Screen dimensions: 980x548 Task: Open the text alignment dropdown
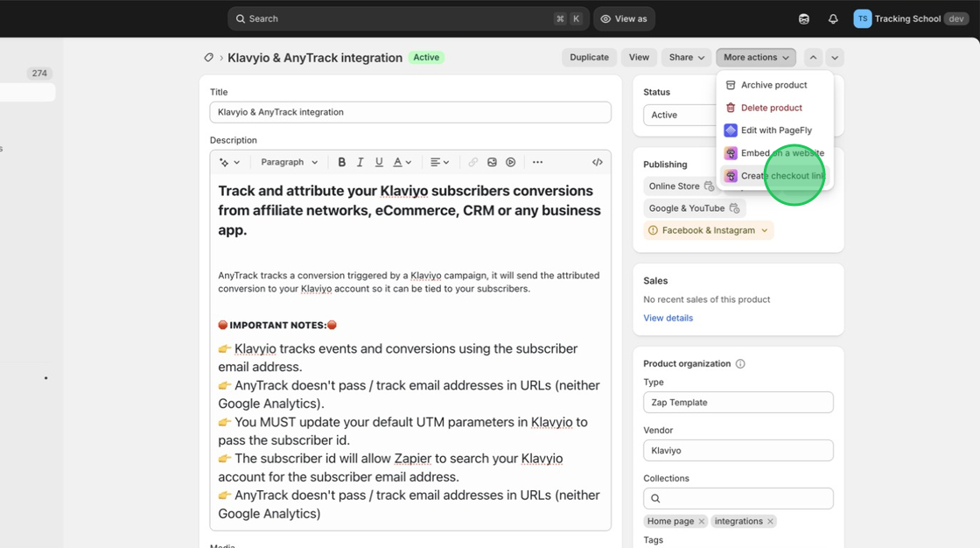click(x=439, y=162)
